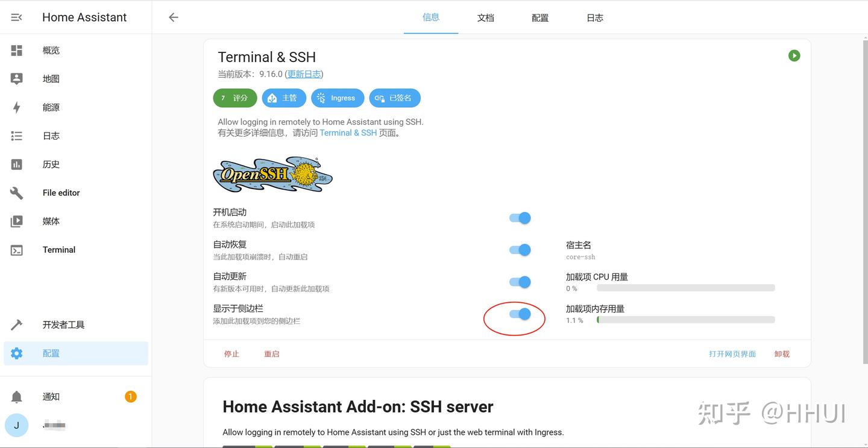The width and height of the screenshot is (868, 448).
Task: Open the 更新日志 changelog link
Action: click(x=304, y=73)
